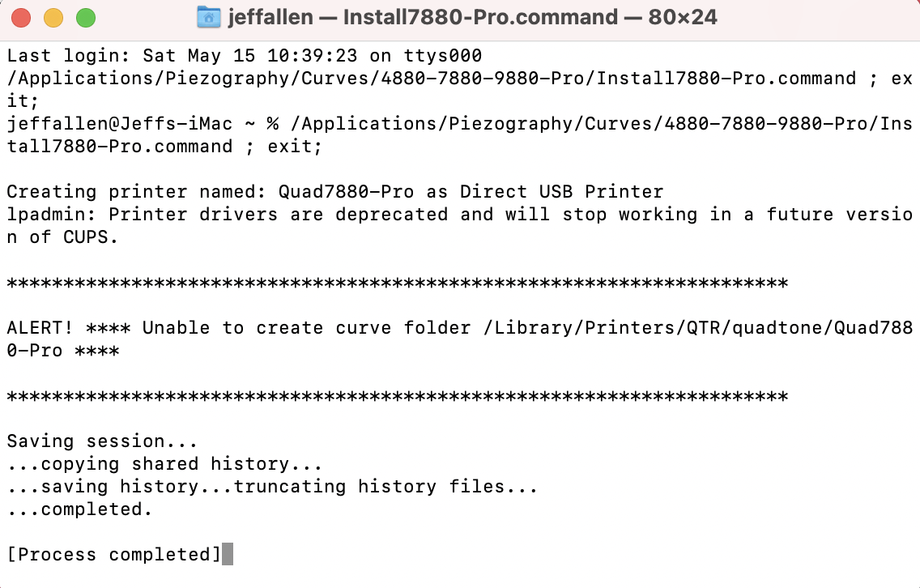Screen dimensions: 920x588
Task: Click the ...completed. line
Action: pos(80,509)
